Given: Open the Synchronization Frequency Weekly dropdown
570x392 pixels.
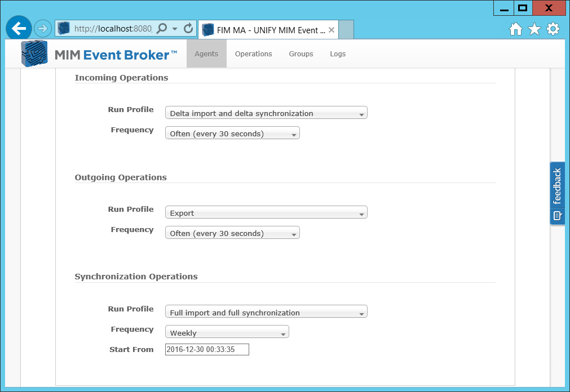Looking at the screenshot, I should point(227,332).
